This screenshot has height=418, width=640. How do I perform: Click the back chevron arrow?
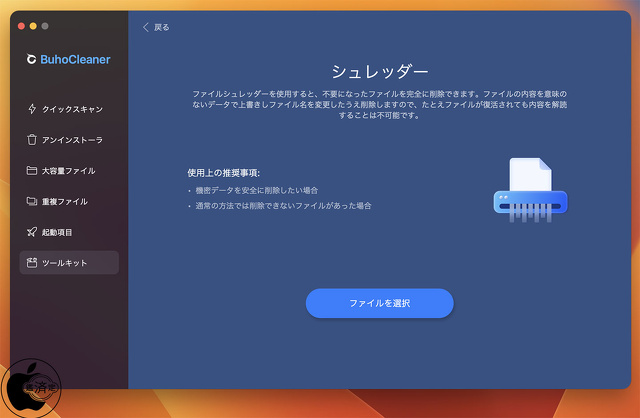[x=146, y=27]
